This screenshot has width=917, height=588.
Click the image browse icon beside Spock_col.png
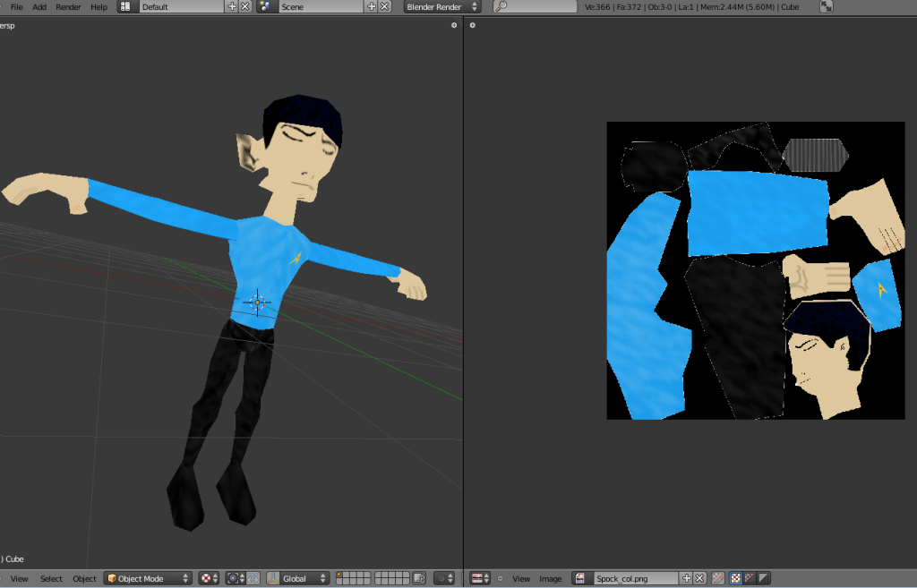tap(582, 578)
